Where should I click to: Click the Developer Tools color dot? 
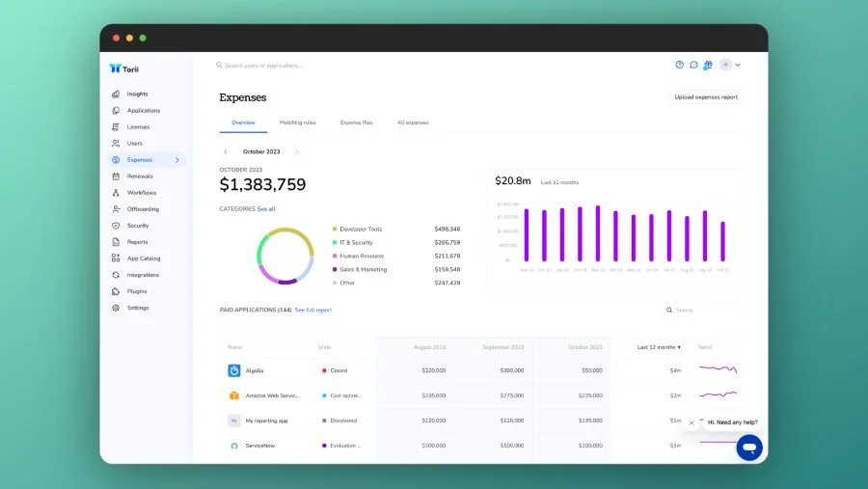coord(335,229)
